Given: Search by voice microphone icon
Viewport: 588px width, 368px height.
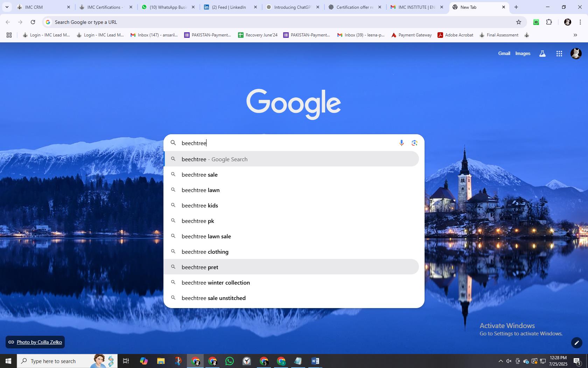Looking at the screenshot, I should click(401, 143).
